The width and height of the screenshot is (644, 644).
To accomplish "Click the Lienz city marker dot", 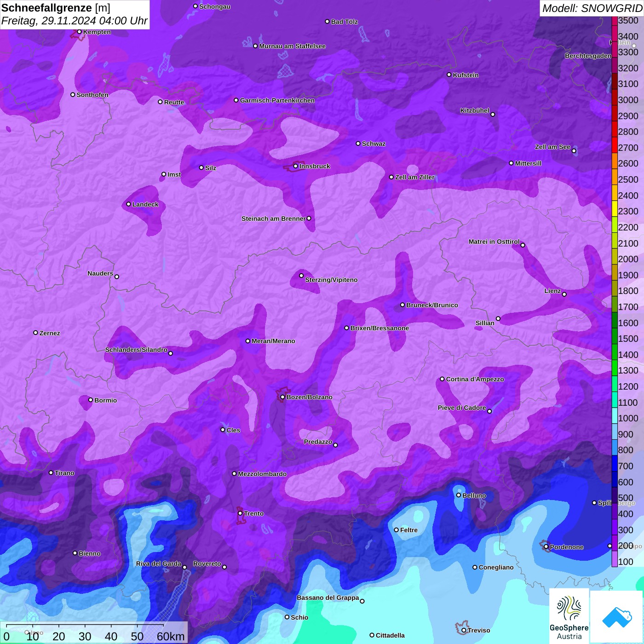I will (564, 294).
